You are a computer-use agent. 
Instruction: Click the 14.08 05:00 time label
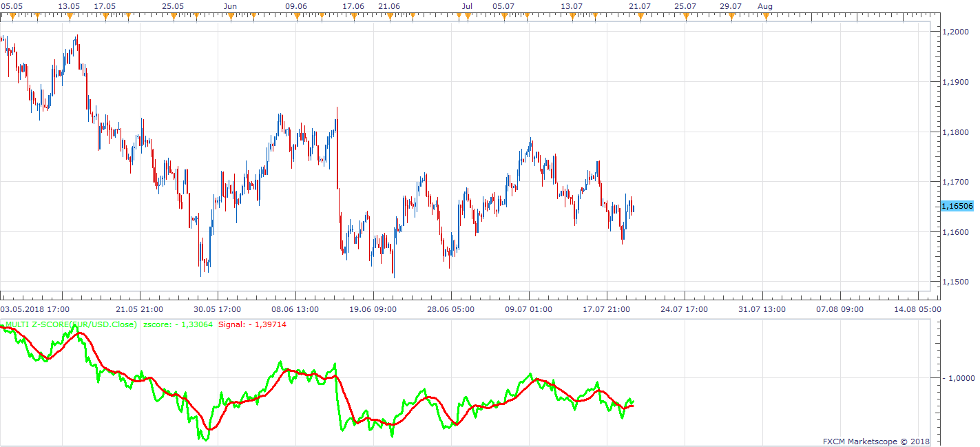(x=917, y=309)
